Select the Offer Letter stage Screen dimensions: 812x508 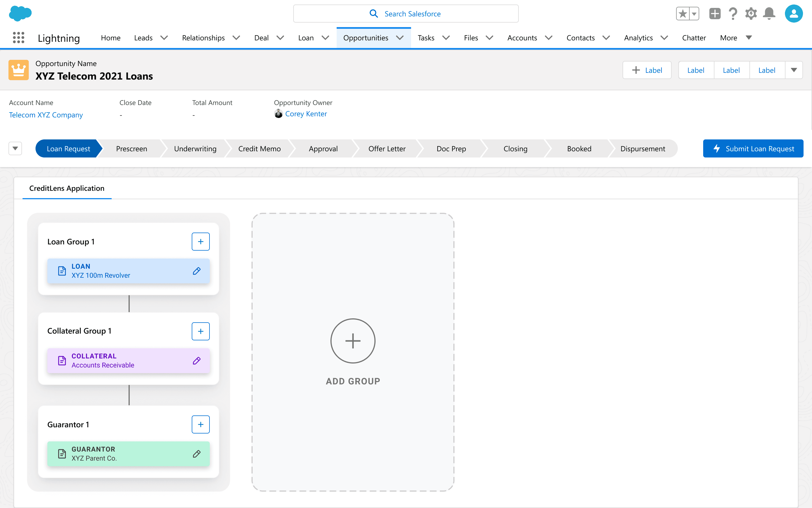point(387,148)
